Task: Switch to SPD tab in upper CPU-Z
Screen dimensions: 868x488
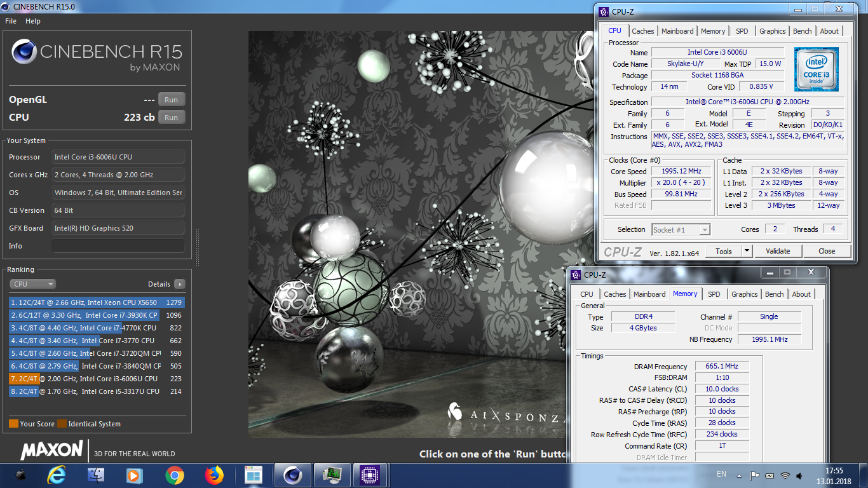Action: click(x=742, y=31)
